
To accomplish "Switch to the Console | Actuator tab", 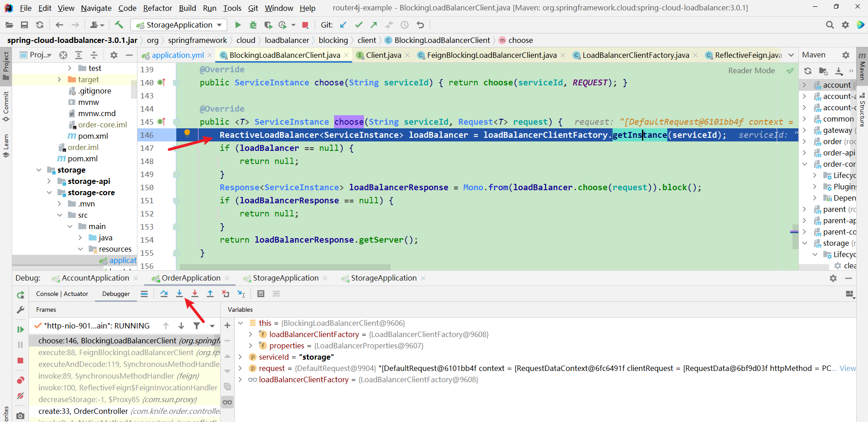I will point(62,294).
